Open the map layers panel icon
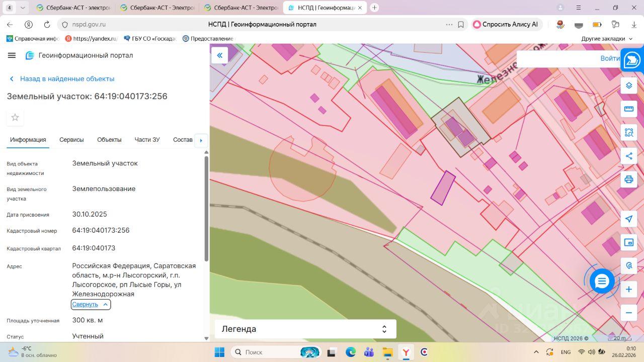 (x=628, y=85)
